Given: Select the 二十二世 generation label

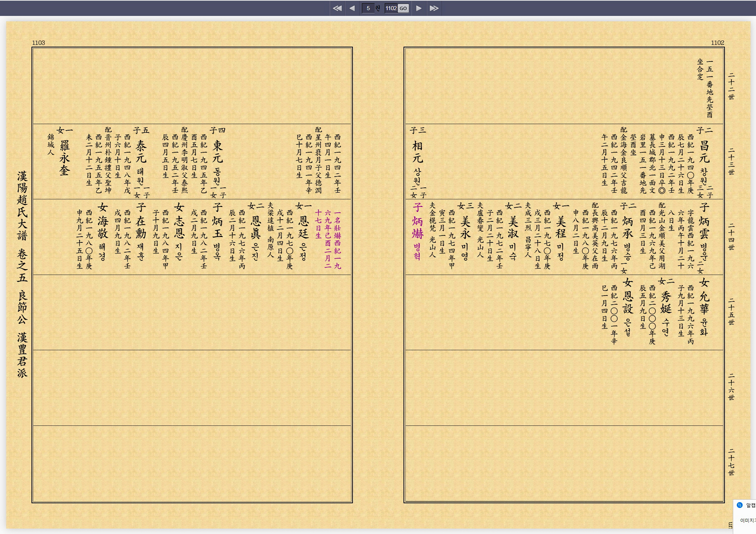Looking at the screenshot, I should point(731,86).
